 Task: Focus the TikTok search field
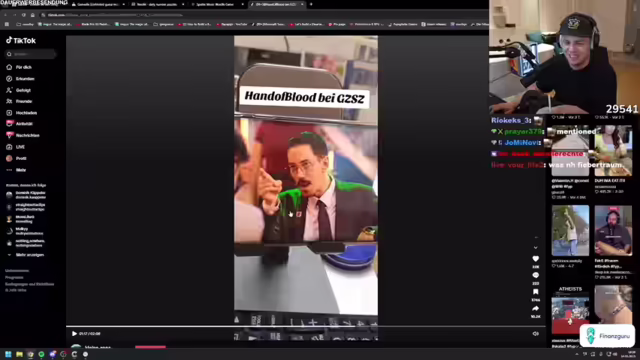[31, 54]
